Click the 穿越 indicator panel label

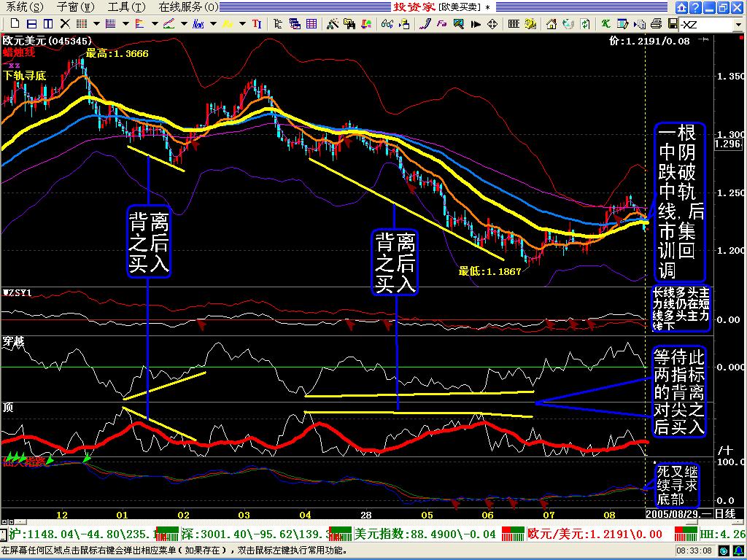[x=13, y=342]
